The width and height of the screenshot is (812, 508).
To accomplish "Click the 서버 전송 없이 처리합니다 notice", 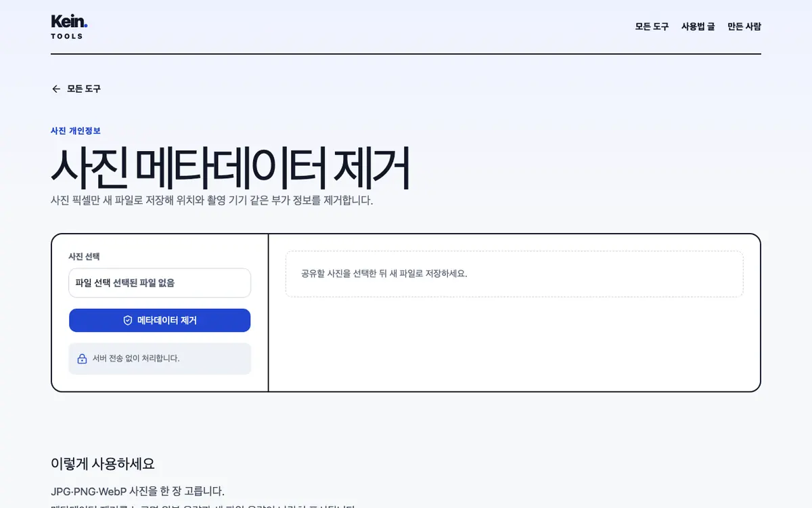I will (x=160, y=358).
